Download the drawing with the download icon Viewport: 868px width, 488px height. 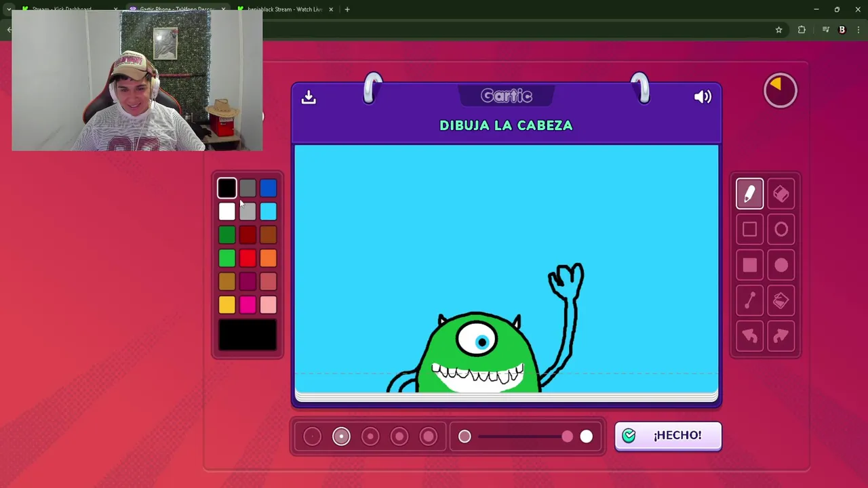point(309,97)
